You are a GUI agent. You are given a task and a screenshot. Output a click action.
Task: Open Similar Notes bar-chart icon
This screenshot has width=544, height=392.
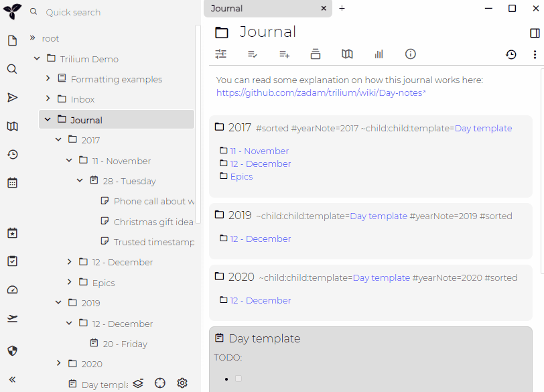379,54
